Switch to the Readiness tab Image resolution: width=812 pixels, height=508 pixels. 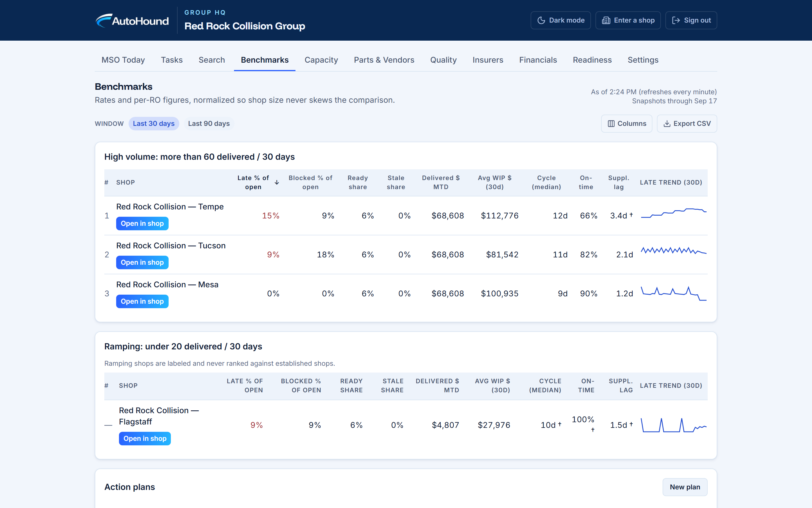tap(592, 60)
